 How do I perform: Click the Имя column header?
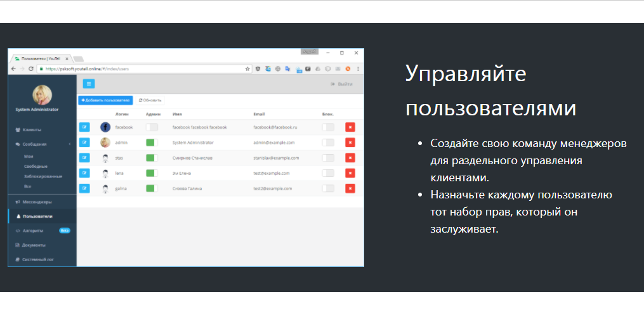(177, 114)
